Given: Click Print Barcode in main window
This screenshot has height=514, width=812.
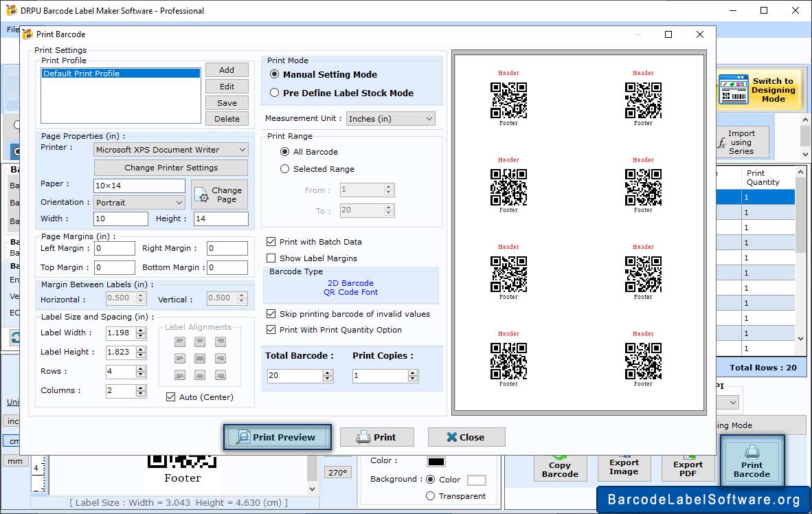Looking at the screenshot, I should point(752,461).
